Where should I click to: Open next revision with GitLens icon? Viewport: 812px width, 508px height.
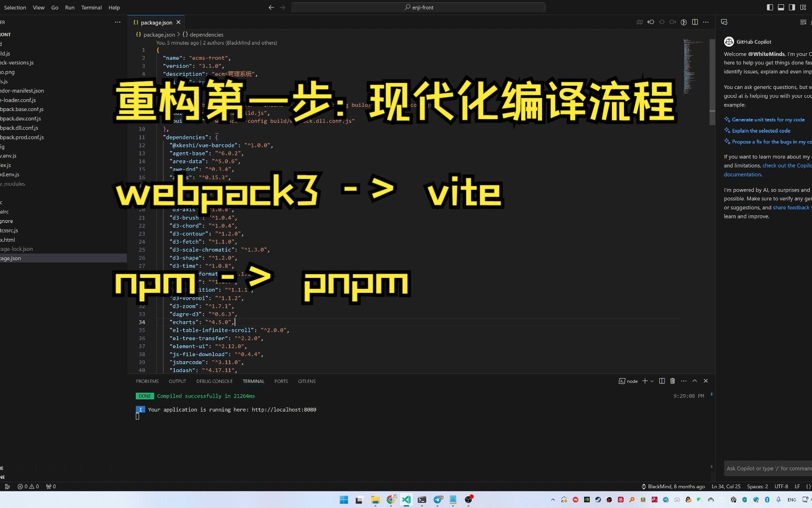673,22
